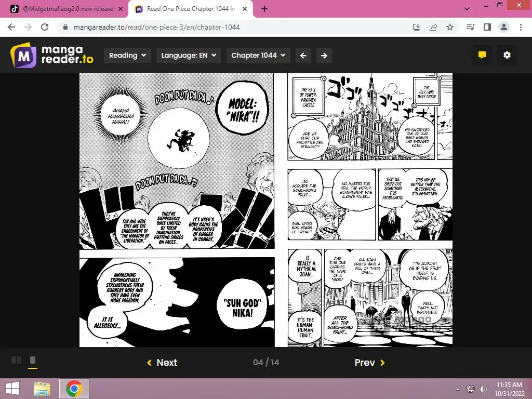Click the install app icon in address bar

pos(417,27)
